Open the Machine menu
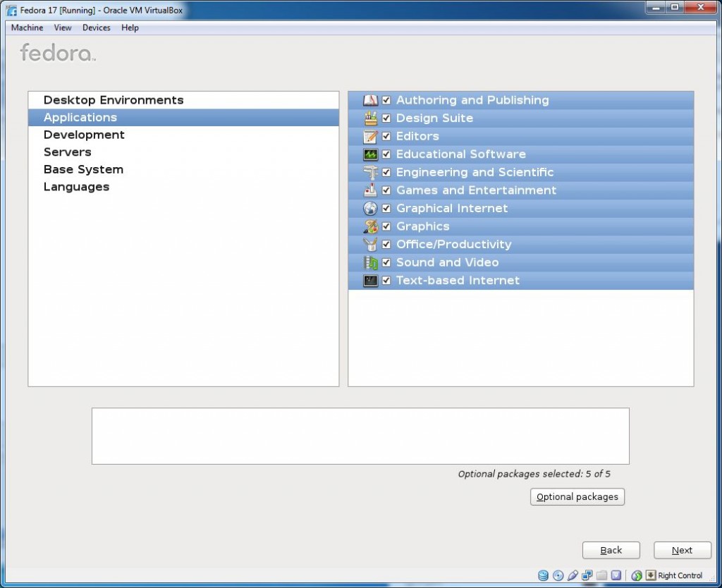The width and height of the screenshot is (722, 588). 27,27
